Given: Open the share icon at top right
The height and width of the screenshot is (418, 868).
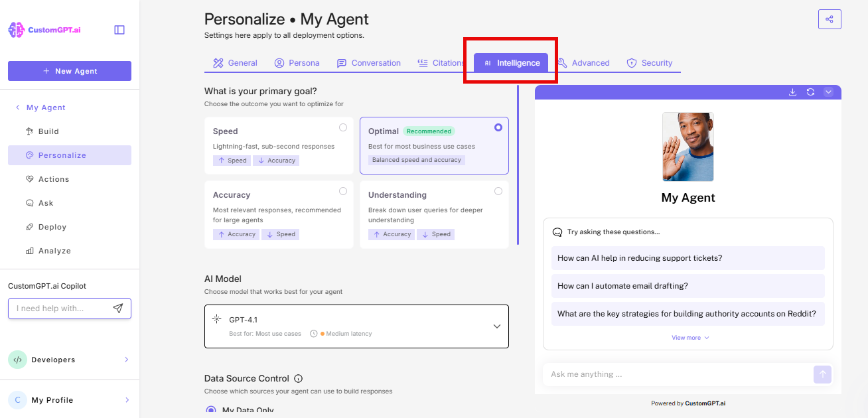Looking at the screenshot, I should (x=830, y=19).
